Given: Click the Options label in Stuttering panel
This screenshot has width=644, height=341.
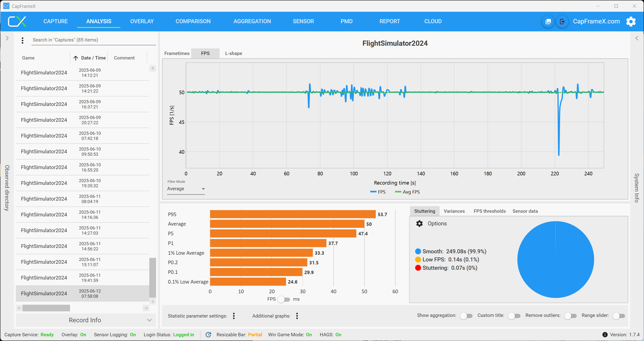Looking at the screenshot, I should [x=437, y=223].
